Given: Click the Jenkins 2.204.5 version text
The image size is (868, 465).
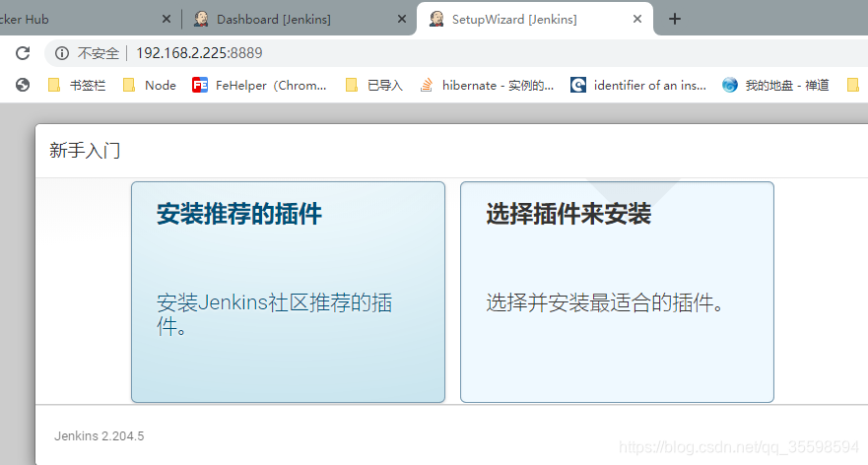Looking at the screenshot, I should [x=100, y=435].
